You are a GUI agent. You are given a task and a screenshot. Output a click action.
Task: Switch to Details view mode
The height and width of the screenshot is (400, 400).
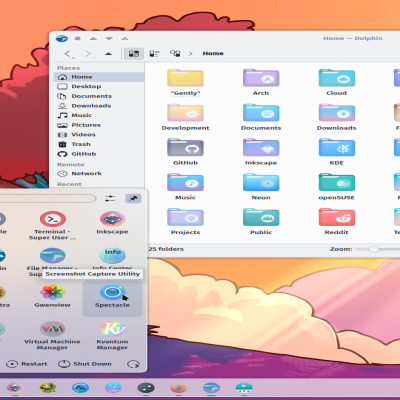point(175,54)
